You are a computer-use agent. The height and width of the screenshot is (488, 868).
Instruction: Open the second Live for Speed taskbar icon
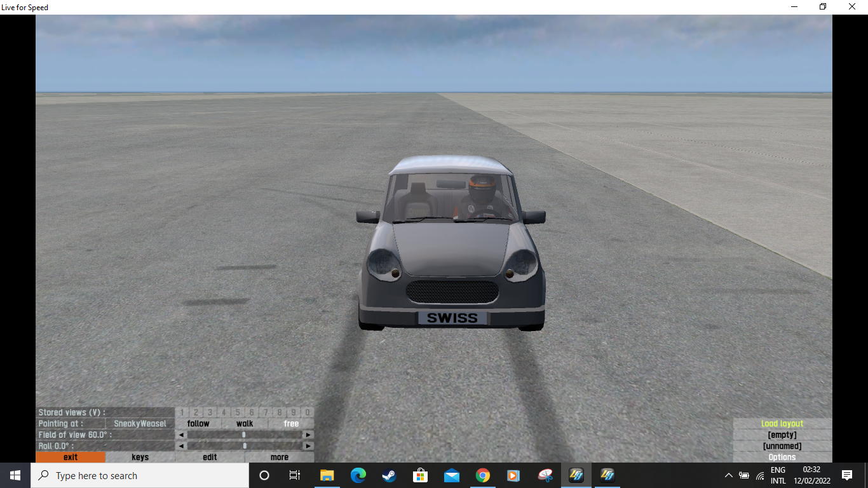click(607, 475)
